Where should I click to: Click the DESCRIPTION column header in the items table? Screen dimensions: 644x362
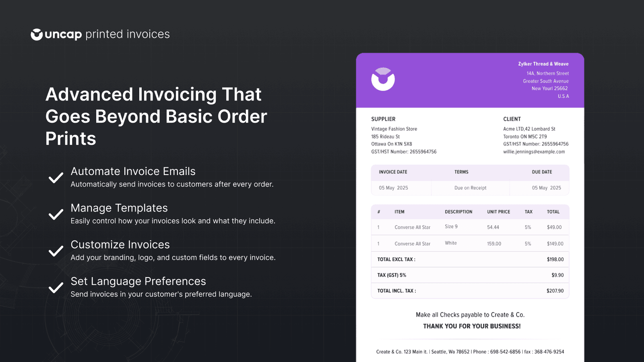click(x=458, y=212)
